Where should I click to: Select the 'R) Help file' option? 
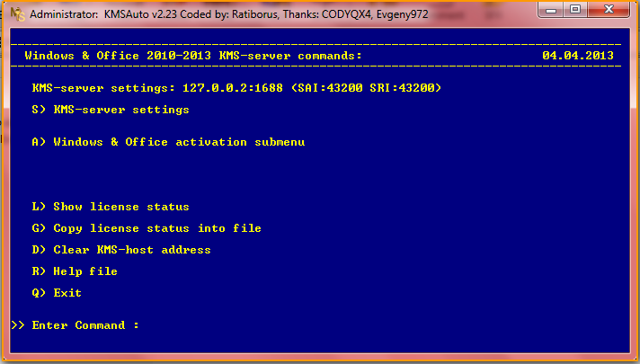[75, 271]
